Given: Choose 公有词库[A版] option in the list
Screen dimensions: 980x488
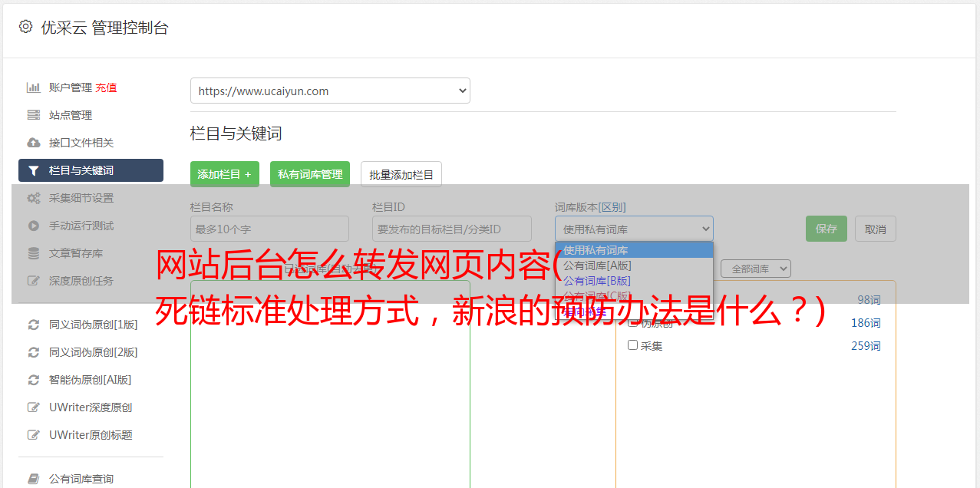Looking at the screenshot, I should click(634, 265).
